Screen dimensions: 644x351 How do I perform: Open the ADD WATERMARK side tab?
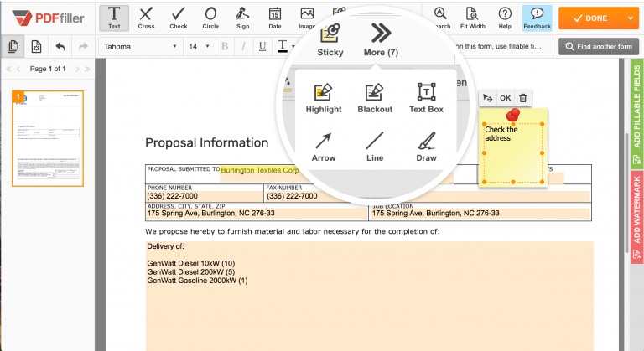click(x=636, y=217)
